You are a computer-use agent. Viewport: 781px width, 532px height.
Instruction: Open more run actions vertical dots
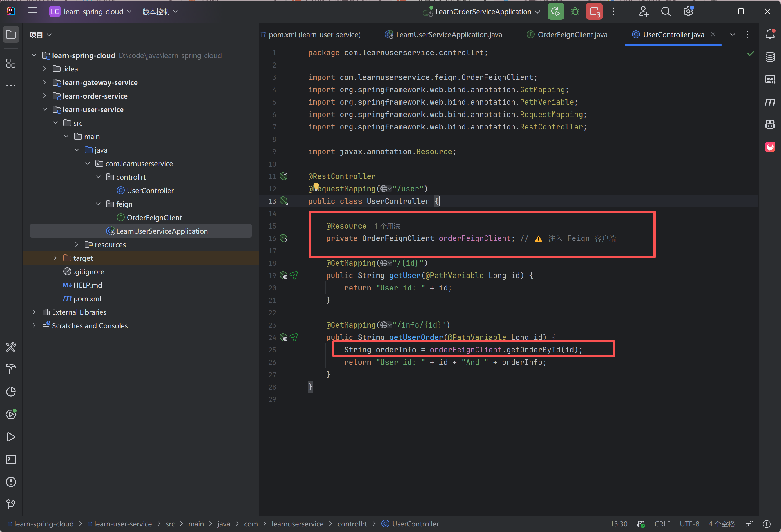[x=613, y=12]
